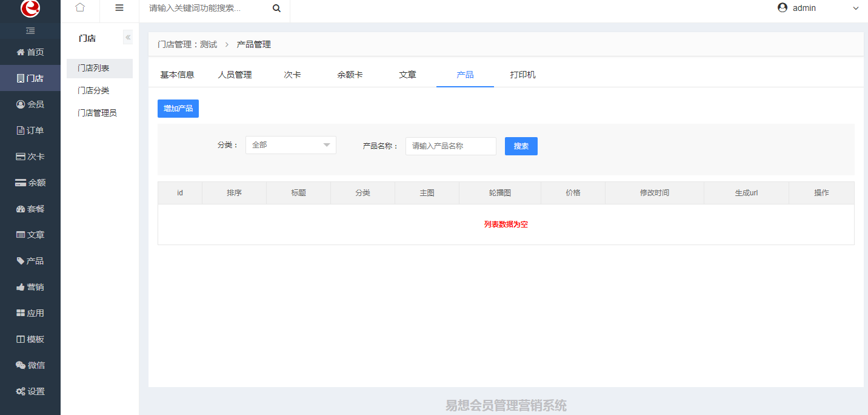Screen dimensions: 868x415
Task: Open 次卡 in the left dark sidebar
Action: coord(30,157)
